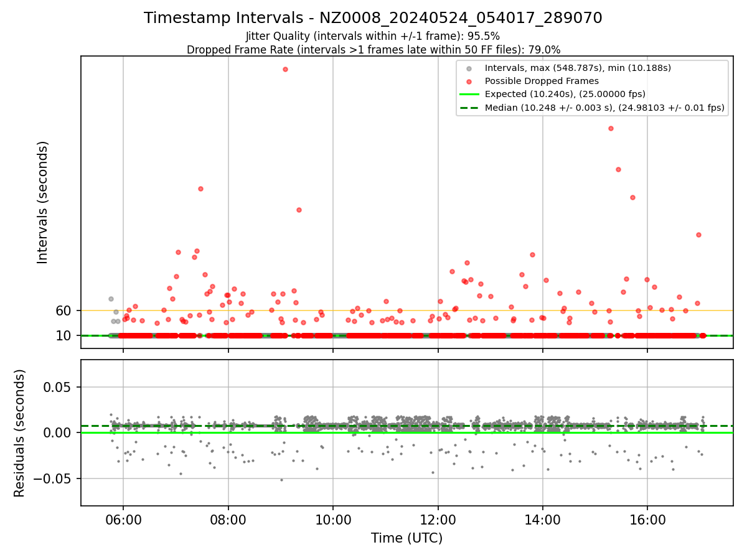Click the 14:00 time tick label
The image size is (747, 560).
click(x=543, y=519)
